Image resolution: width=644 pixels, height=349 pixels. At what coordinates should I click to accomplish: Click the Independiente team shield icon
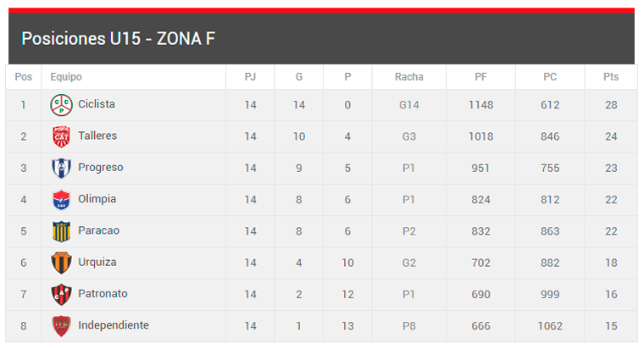tap(61, 326)
